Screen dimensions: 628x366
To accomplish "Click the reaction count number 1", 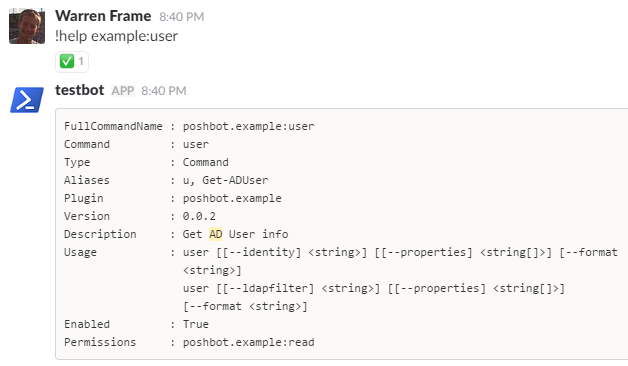I will coord(81,61).
